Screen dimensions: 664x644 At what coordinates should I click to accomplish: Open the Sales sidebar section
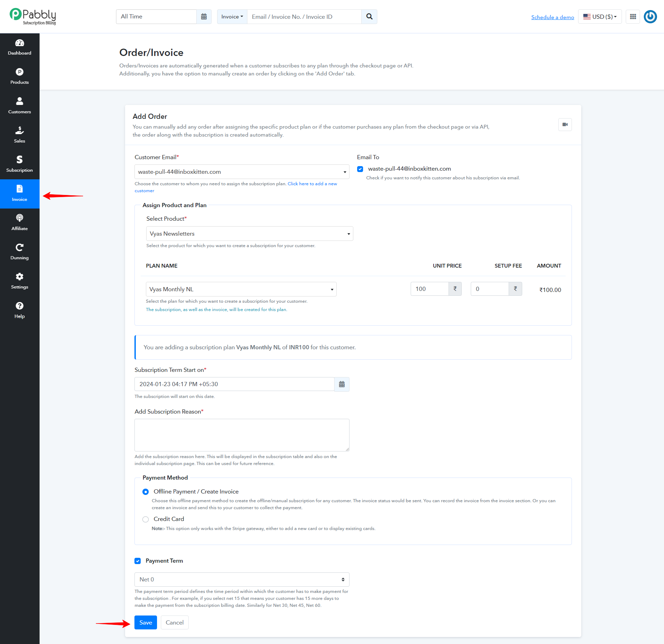tap(19, 135)
